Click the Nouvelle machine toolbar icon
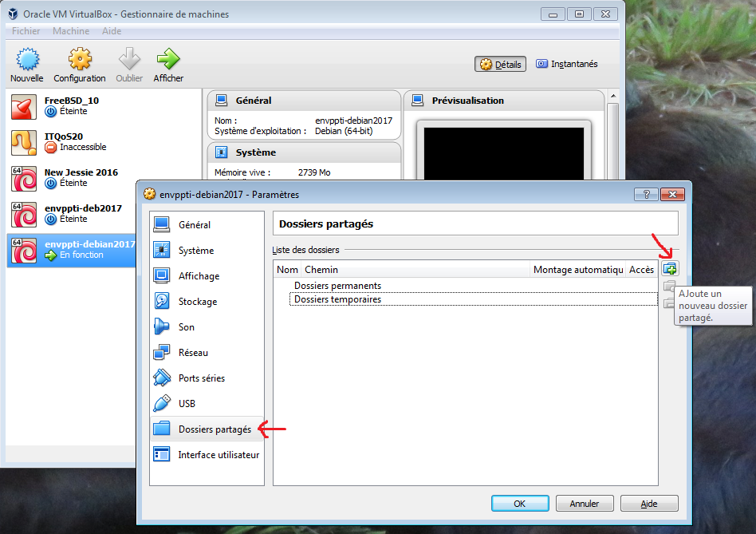Screen dimensions: 756x534 [27, 61]
